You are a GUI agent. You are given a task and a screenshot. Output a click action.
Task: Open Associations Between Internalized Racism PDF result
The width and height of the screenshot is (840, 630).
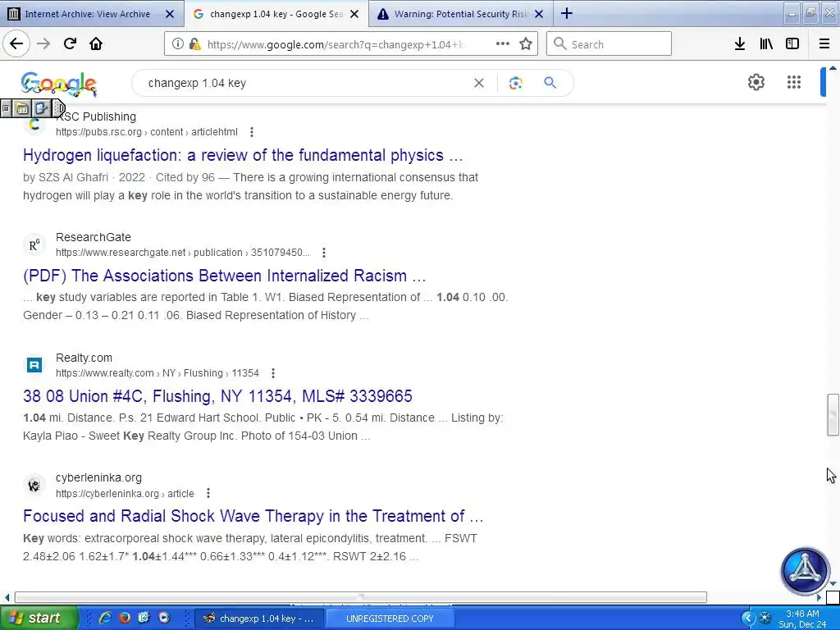[x=225, y=276]
